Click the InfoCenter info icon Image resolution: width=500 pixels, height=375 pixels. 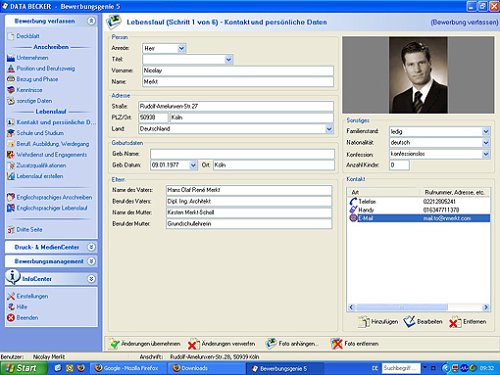(x=13, y=277)
